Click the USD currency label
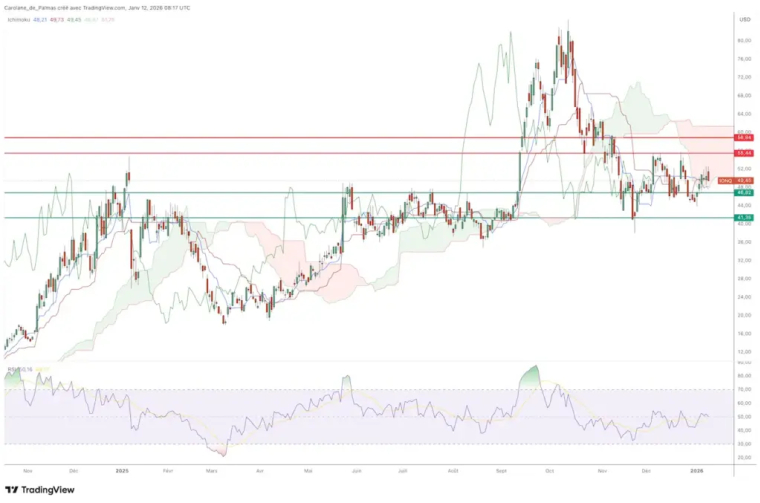The width and height of the screenshot is (760, 503). pyautogui.click(x=744, y=20)
